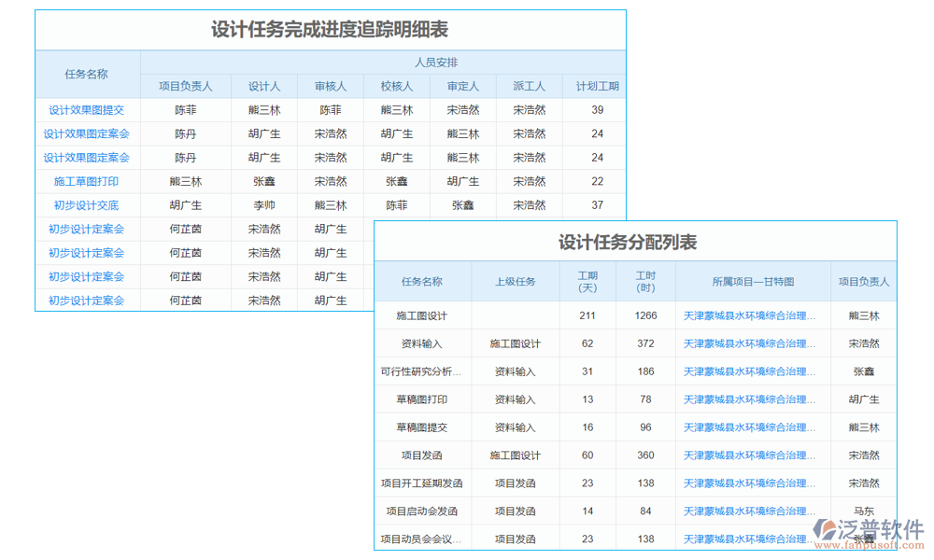Click the 所属项目—甘特图 column header
Viewport: 934px width, 560px height.
(x=753, y=281)
